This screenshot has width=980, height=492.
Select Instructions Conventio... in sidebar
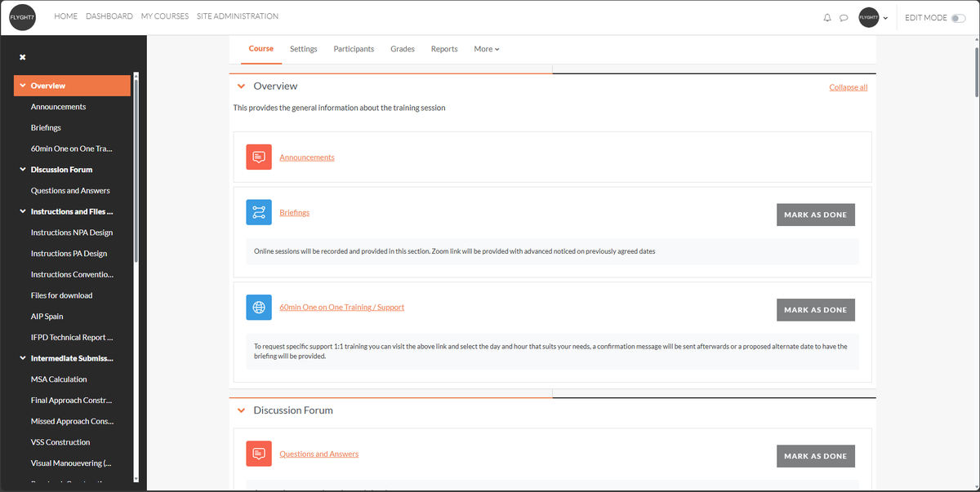pyautogui.click(x=72, y=275)
